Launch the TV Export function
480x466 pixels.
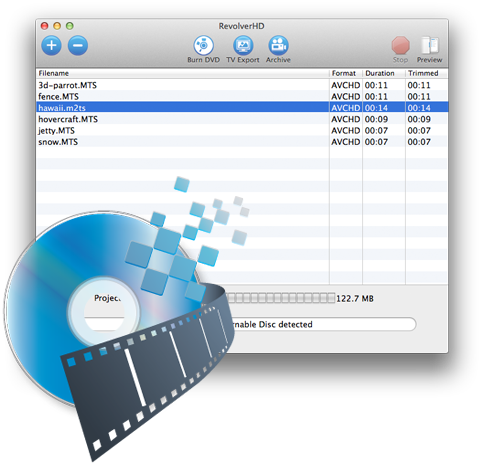pos(243,50)
